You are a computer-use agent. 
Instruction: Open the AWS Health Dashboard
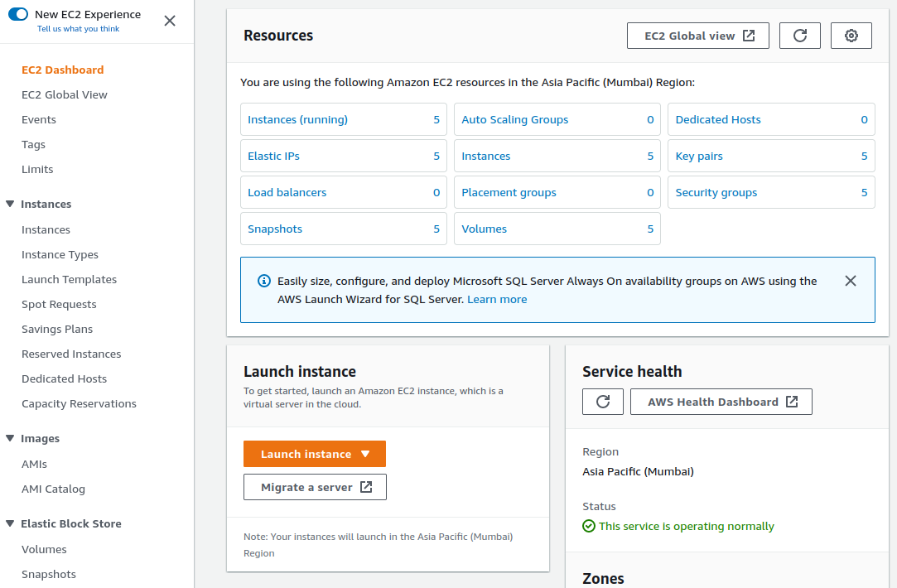pos(721,401)
